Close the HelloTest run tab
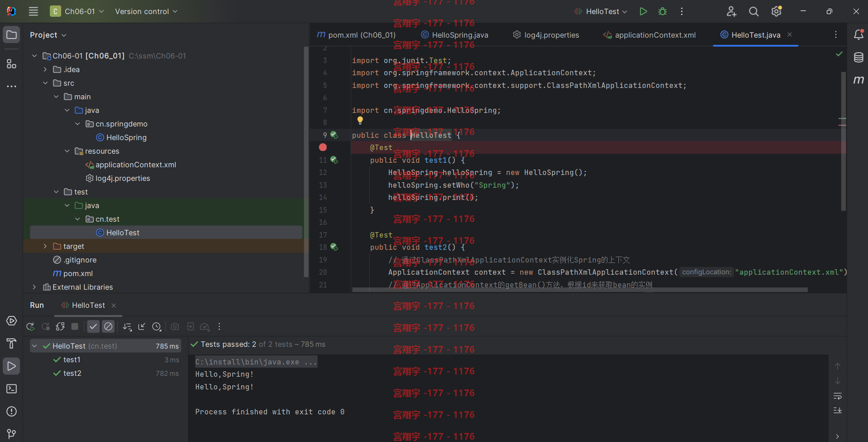Screen dimensions: 868x442 point(114,306)
